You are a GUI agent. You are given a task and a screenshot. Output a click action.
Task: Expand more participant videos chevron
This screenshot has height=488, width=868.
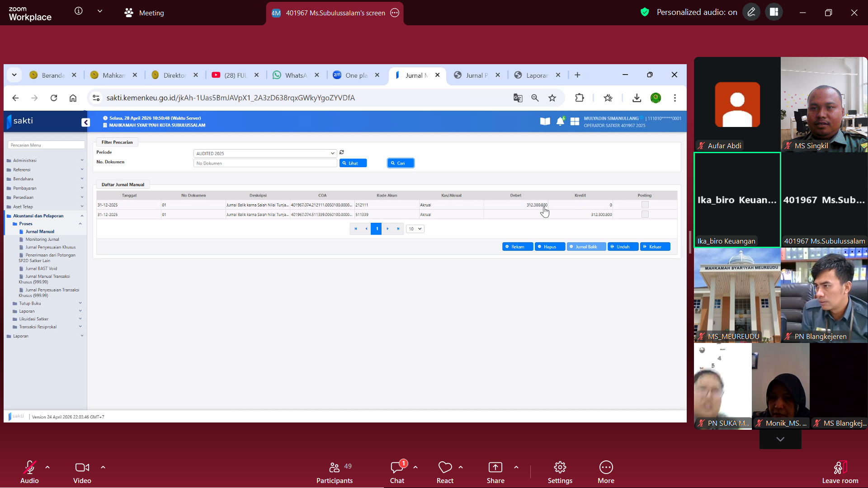coord(780,439)
